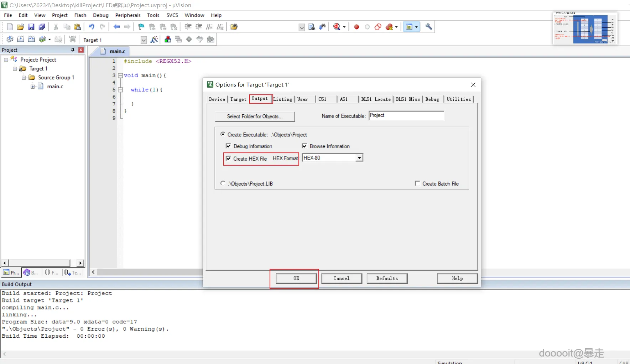Image resolution: width=630 pixels, height=364 pixels.
Task: Open the Target 1 selection dropdown
Action: [144, 40]
